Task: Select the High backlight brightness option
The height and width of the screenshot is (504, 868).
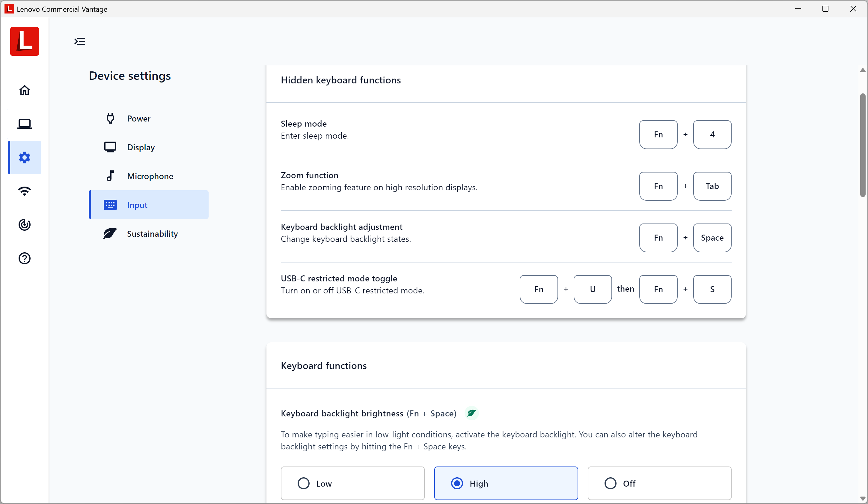Action: click(x=506, y=483)
